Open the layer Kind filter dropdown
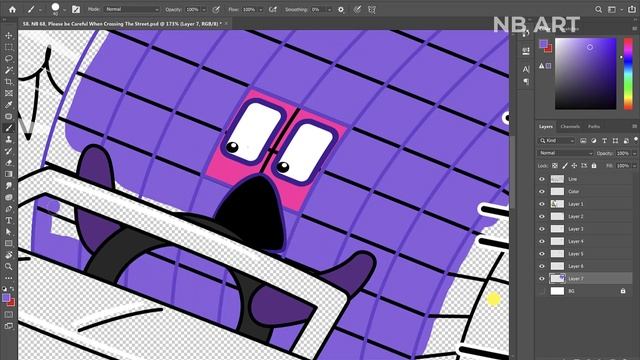 [x=556, y=140]
